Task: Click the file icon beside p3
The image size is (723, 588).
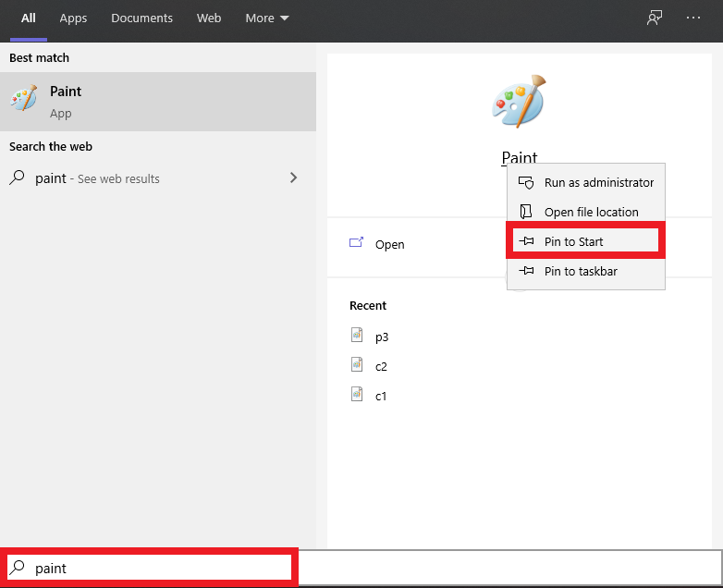Action: 357,335
